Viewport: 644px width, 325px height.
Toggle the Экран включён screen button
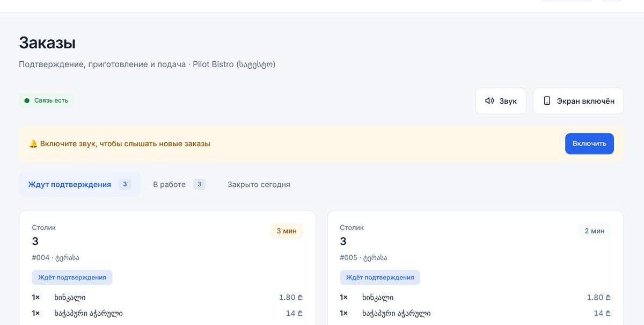pyautogui.click(x=578, y=101)
